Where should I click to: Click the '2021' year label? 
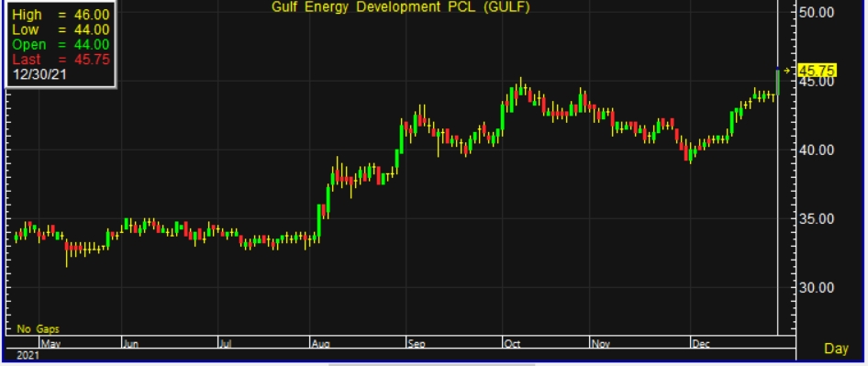pyautogui.click(x=28, y=356)
